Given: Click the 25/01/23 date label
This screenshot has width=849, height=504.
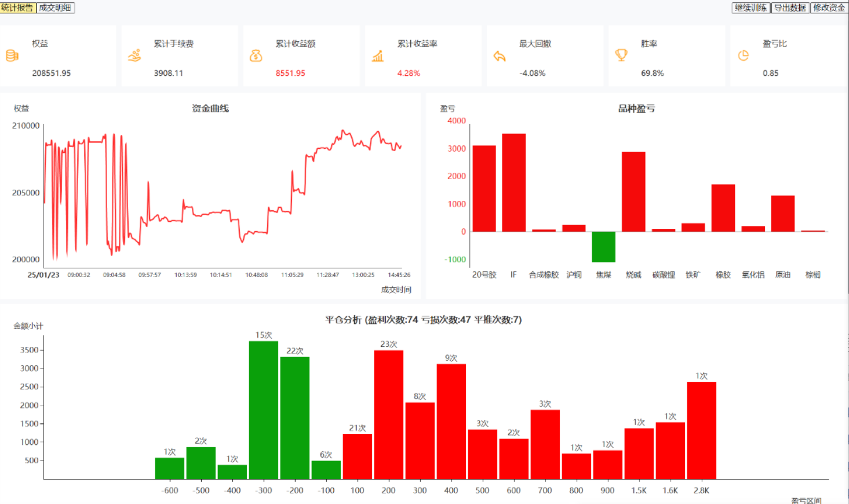Looking at the screenshot, I should click(x=43, y=275).
